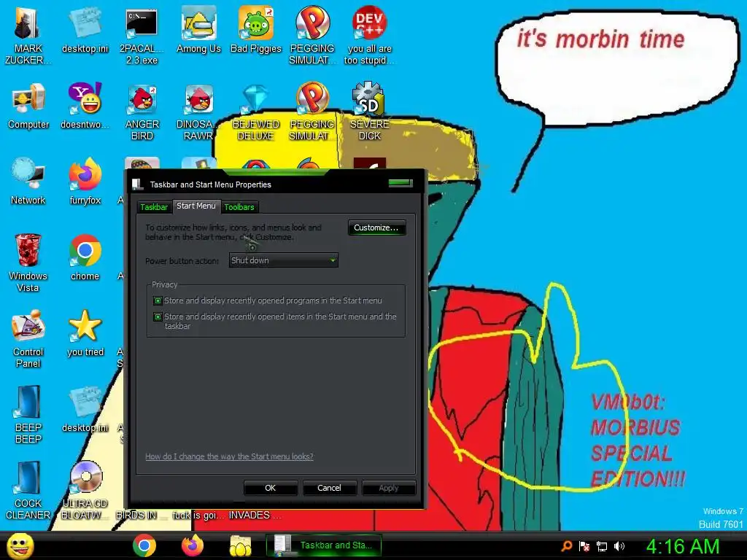The width and height of the screenshot is (747, 560).
Task: Select the 2PACAL 2.3.exe desktop icon
Action: [142, 34]
